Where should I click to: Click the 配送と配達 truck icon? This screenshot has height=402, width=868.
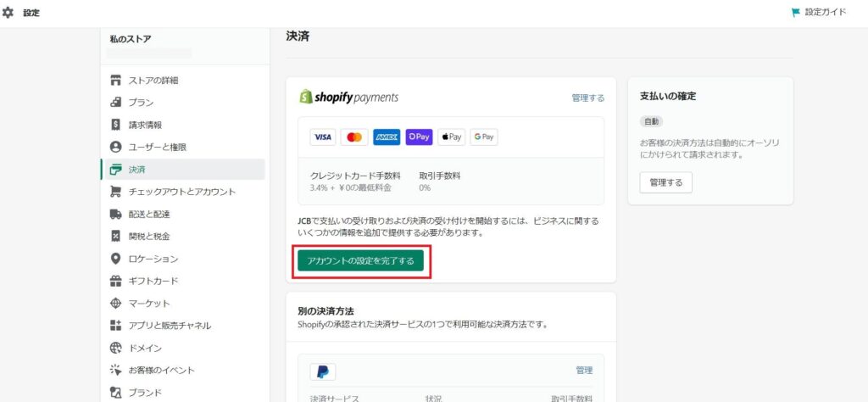click(115, 215)
